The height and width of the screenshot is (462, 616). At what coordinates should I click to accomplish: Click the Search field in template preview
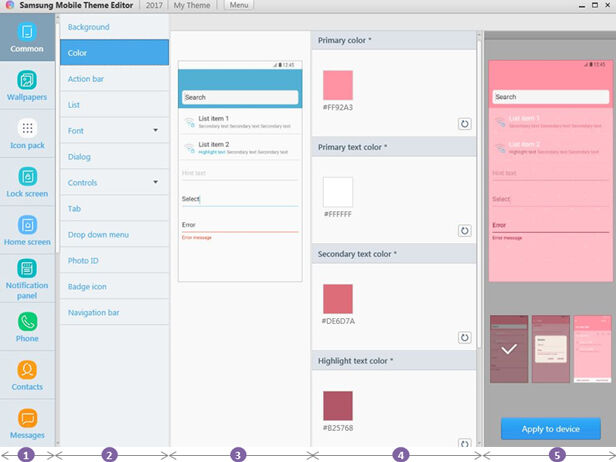click(240, 97)
